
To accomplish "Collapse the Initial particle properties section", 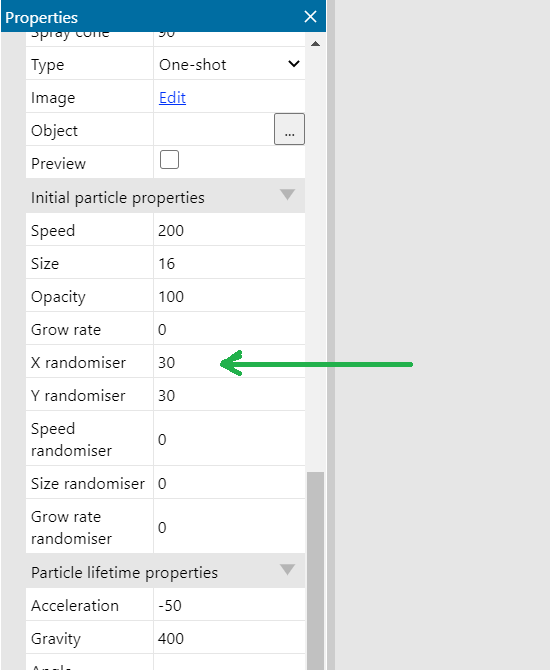I will [287, 195].
